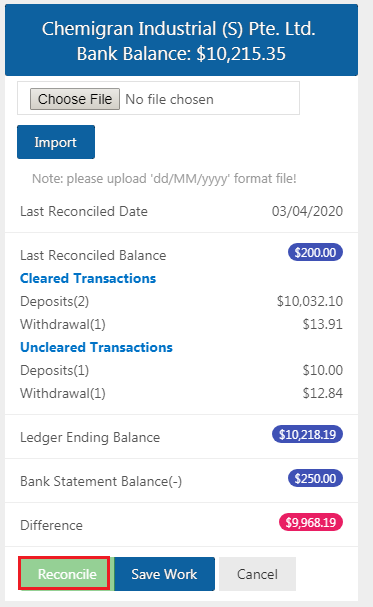Viewport: 373px width, 607px height.
Task: Select the uncleared Deposits(1) $10.00 row
Action: [181, 370]
